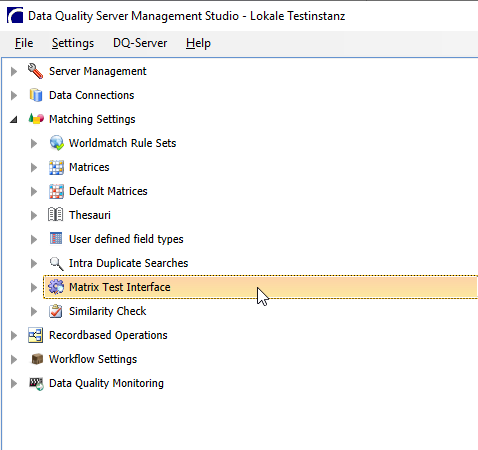
Task: Expand the Default Matrices node
Action: point(34,191)
